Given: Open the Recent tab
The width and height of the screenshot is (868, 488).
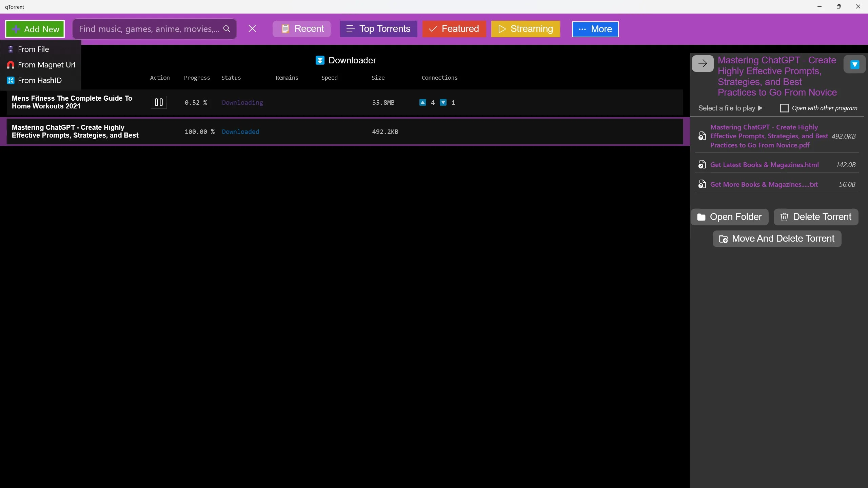Looking at the screenshot, I should [302, 29].
